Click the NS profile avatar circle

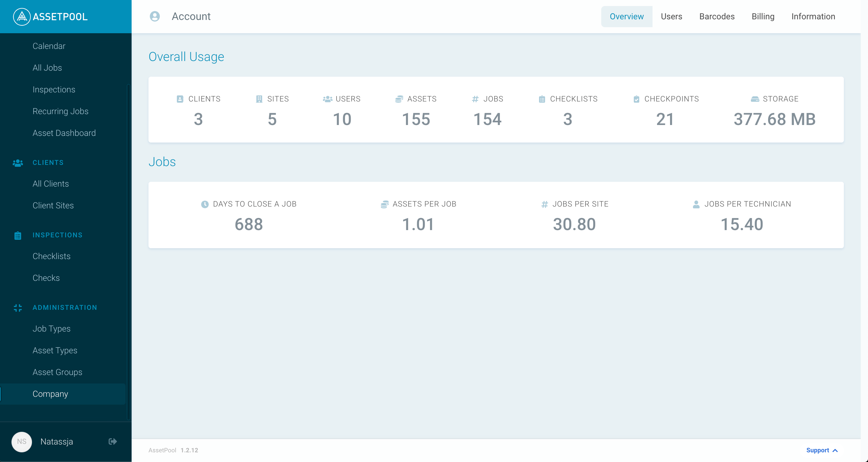[21, 442]
